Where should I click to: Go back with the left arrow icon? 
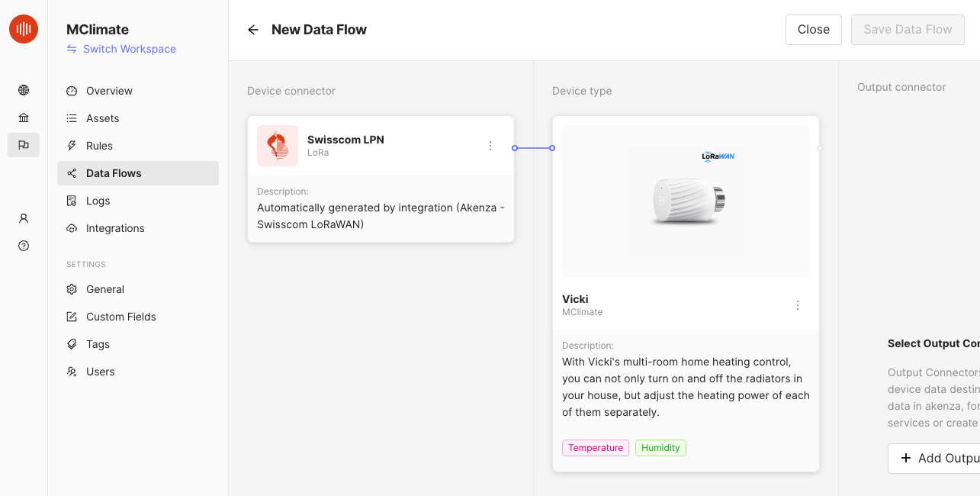(x=253, y=30)
